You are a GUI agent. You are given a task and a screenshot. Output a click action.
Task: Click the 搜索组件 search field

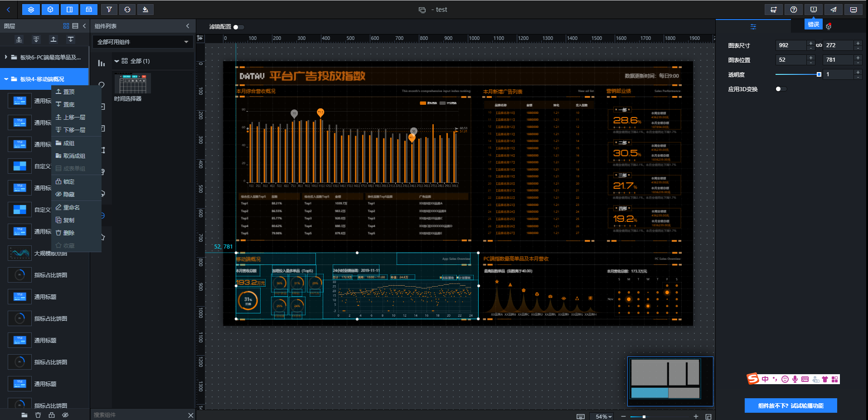point(138,415)
